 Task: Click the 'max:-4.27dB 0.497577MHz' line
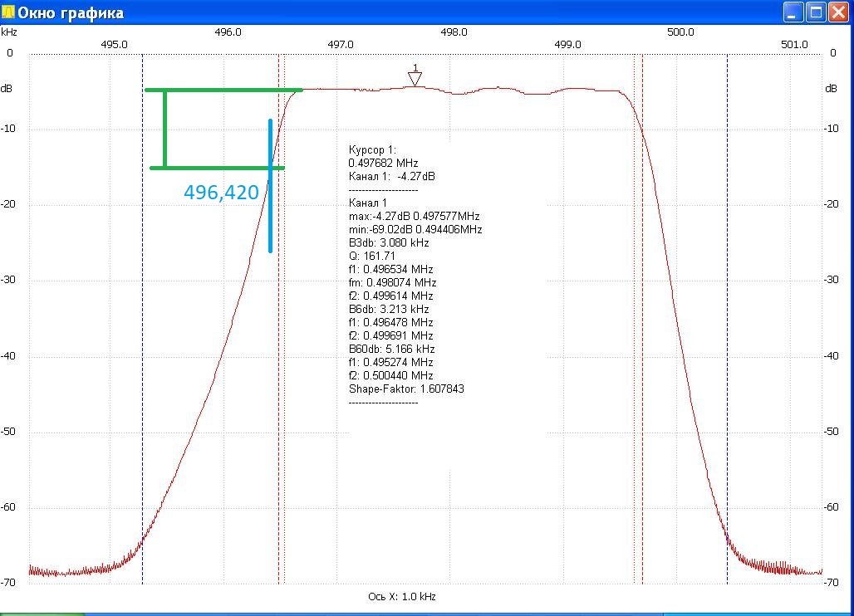point(414,216)
